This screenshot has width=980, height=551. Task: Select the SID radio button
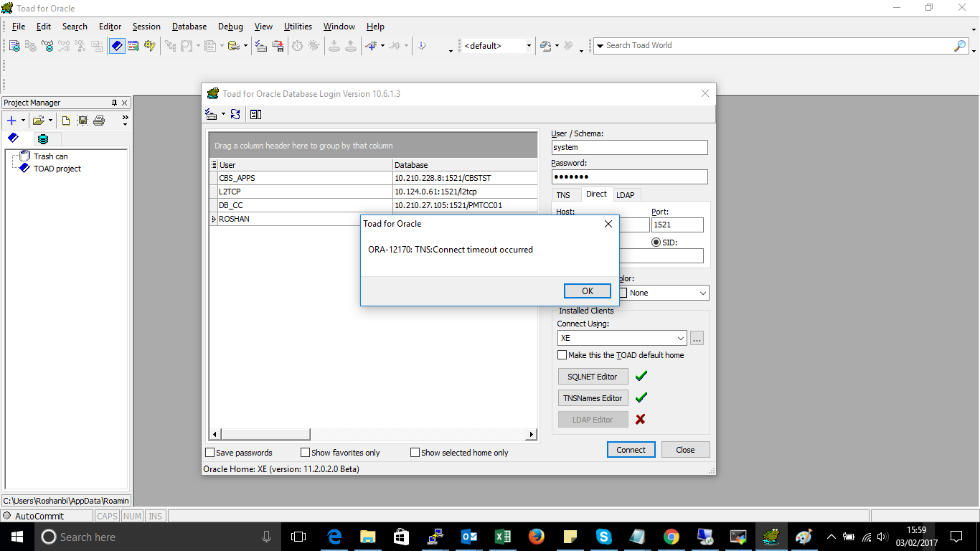[656, 242]
